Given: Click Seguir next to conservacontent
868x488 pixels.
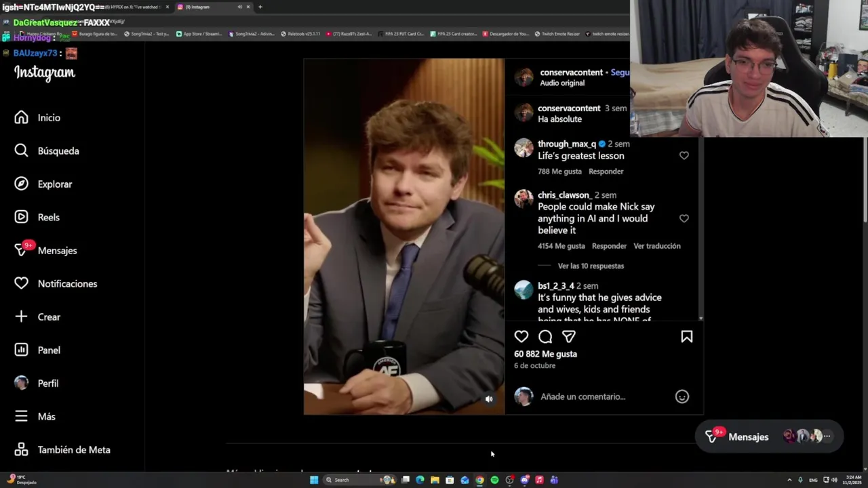Looking at the screenshot, I should point(620,73).
